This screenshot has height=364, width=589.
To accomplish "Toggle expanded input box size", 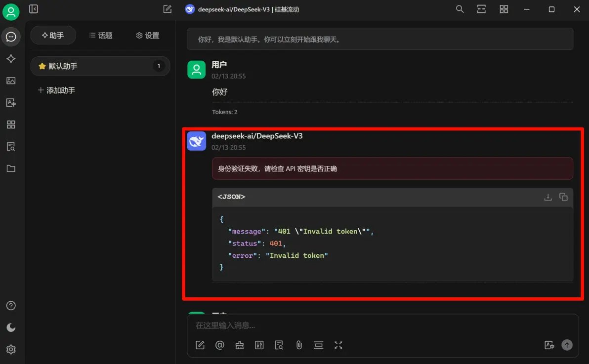I will [x=338, y=345].
